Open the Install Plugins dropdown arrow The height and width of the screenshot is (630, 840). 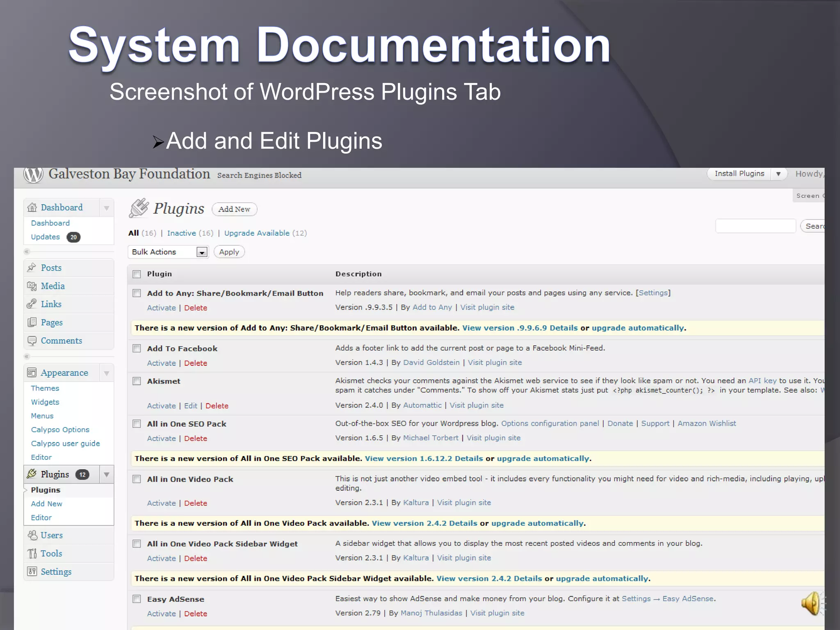coord(778,174)
